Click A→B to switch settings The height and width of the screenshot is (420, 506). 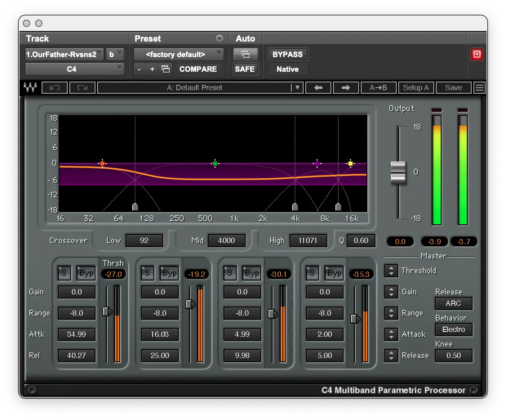[378, 87]
